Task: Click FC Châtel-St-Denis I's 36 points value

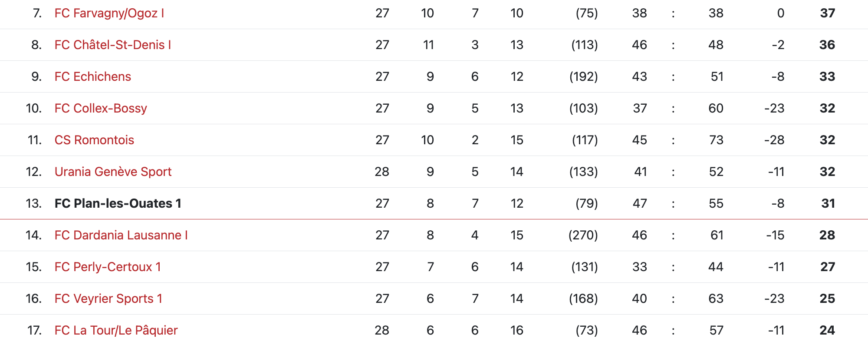Action: [x=827, y=45]
